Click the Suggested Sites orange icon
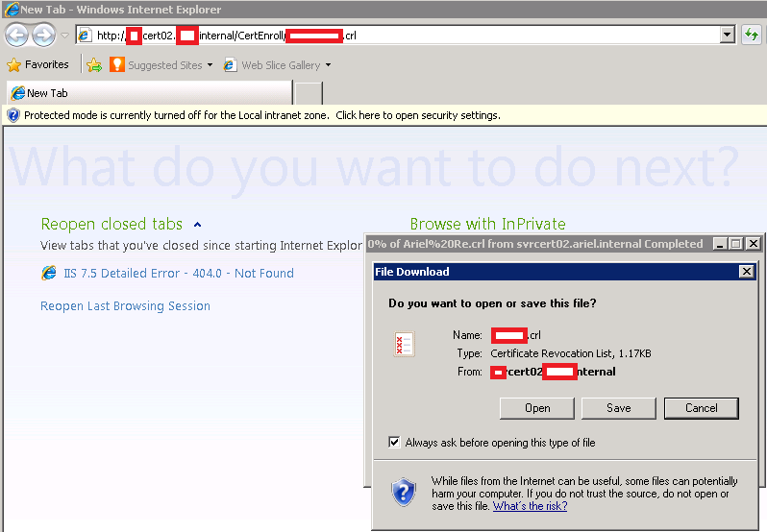 coord(117,64)
